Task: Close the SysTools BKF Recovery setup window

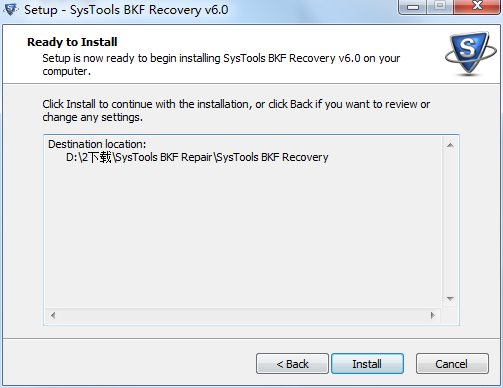Action: [x=477, y=7]
